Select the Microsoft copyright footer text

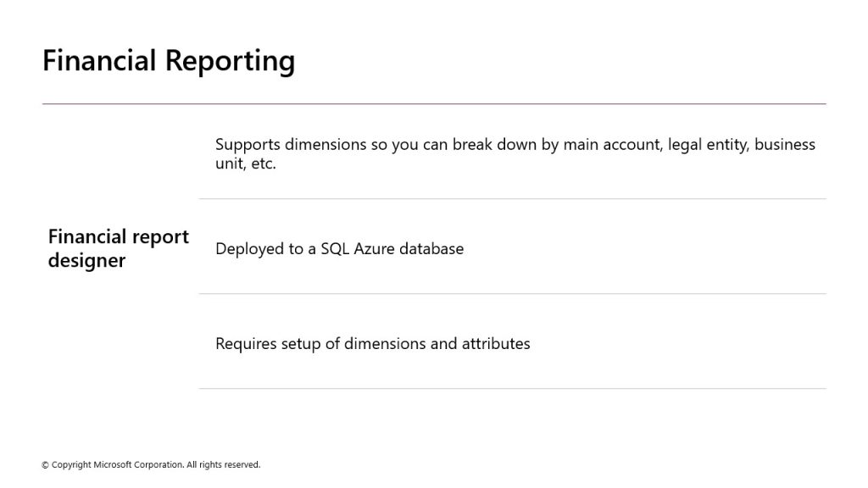[151, 465]
